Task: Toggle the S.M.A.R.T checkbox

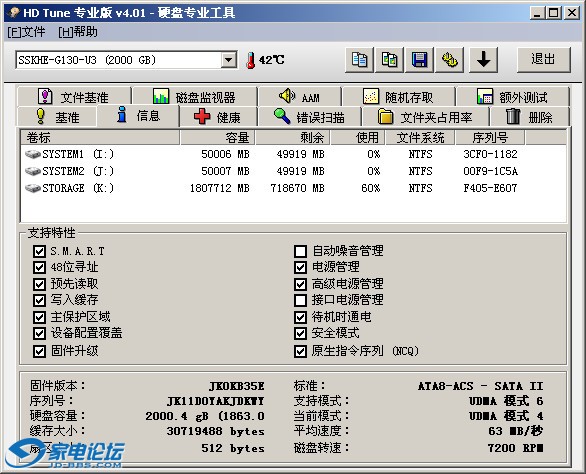Action: [x=39, y=251]
